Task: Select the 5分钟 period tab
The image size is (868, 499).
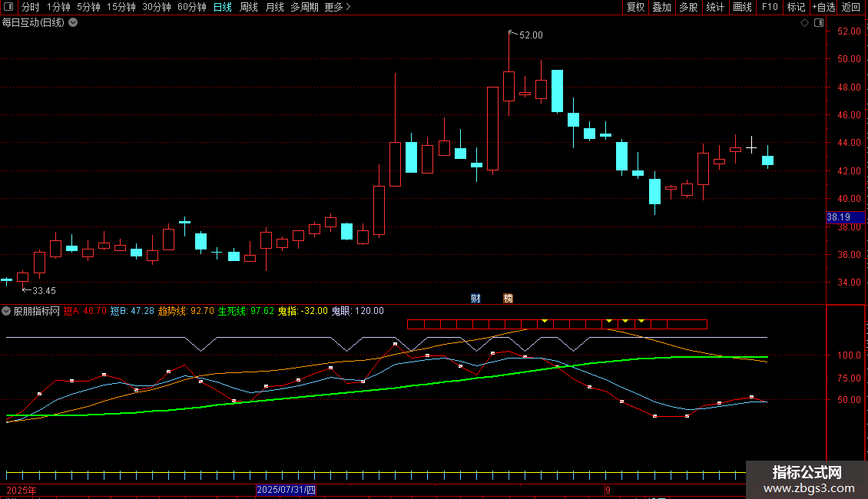Action: click(88, 7)
